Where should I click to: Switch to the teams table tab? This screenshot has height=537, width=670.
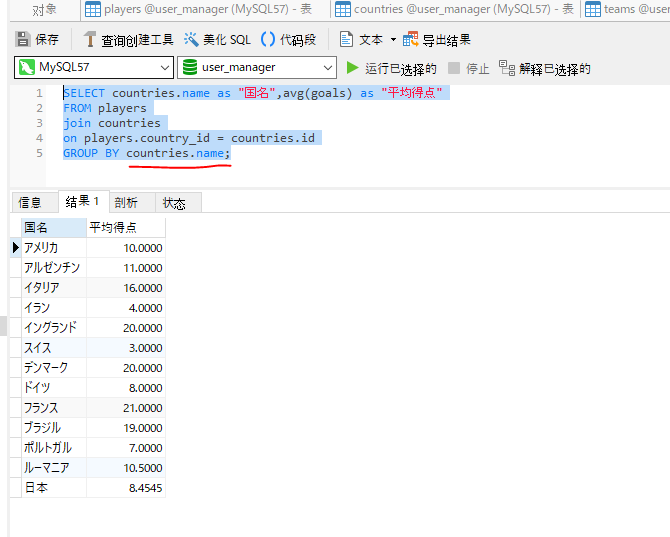pyautogui.click(x=626, y=10)
